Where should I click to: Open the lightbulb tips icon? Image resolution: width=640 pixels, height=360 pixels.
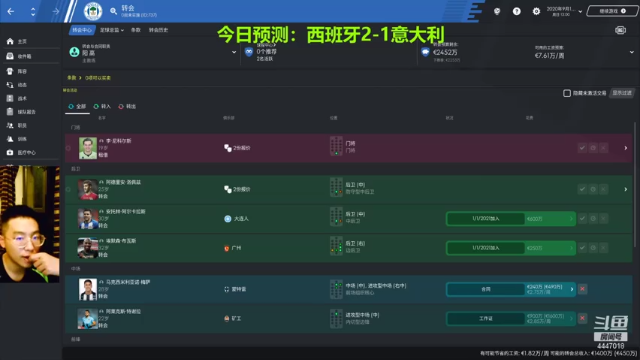click(x=497, y=11)
